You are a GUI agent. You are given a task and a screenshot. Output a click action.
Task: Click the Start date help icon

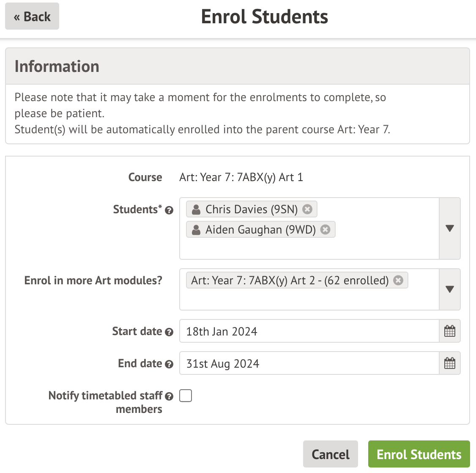coord(169,332)
